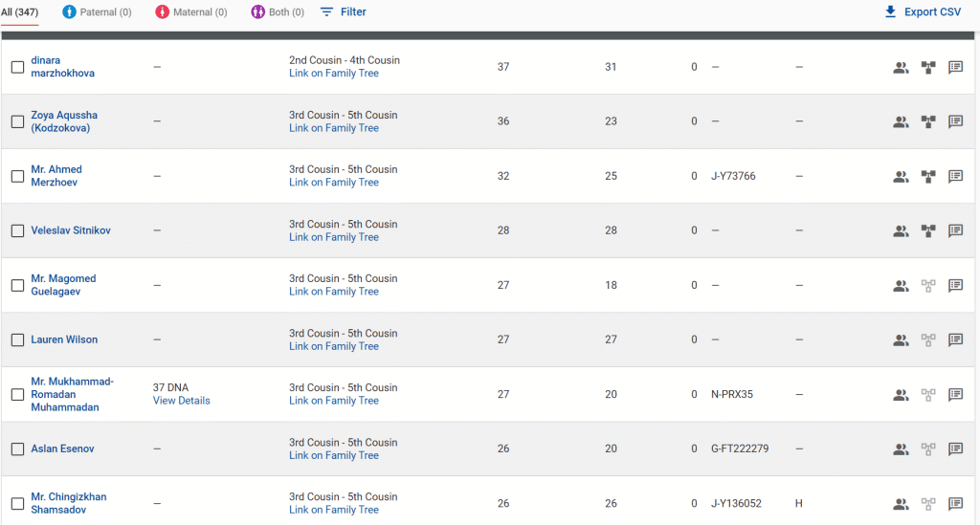This screenshot has width=980, height=525.
Task: Tick the checkbox for Veleslav Sitnikov
Action: [17, 230]
